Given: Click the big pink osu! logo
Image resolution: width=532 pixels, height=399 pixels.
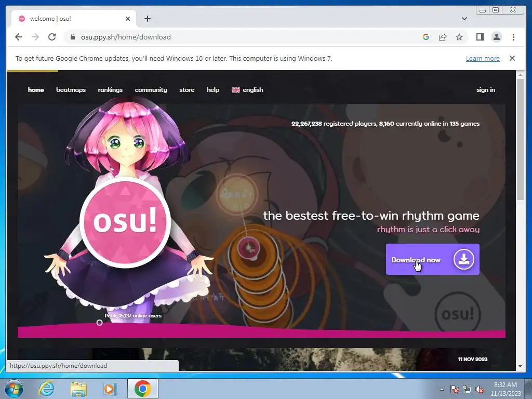Looking at the screenshot, I should tap(125, 222).
